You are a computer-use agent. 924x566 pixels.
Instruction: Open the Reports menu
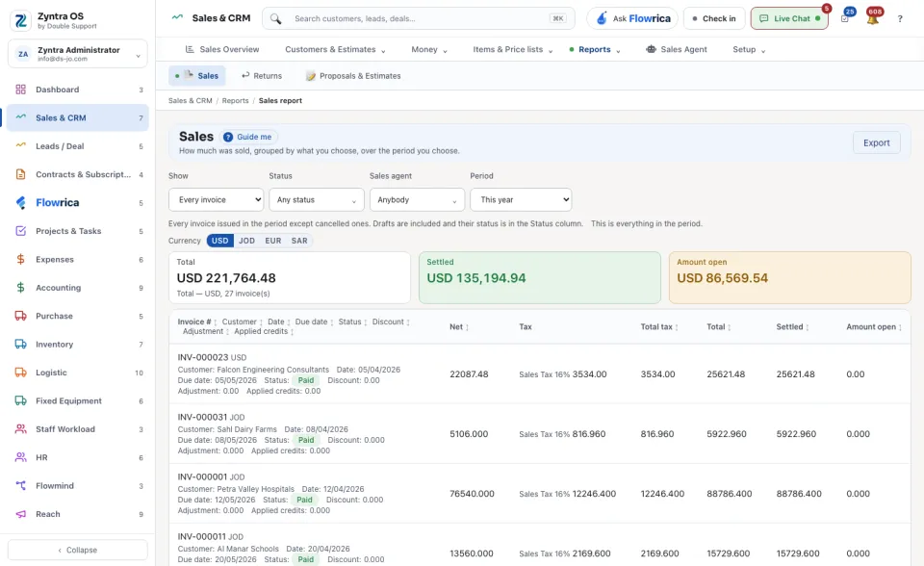[x=595, y=49]
